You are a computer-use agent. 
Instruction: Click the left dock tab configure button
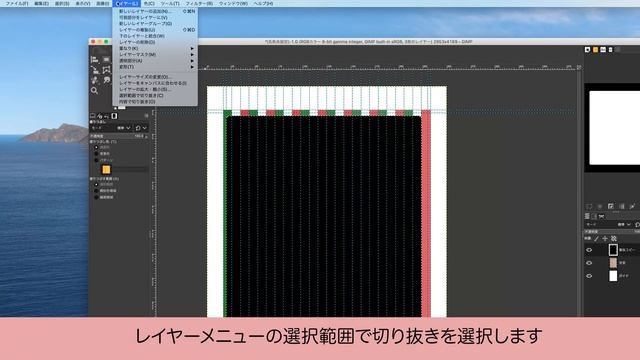click(147, 116)
